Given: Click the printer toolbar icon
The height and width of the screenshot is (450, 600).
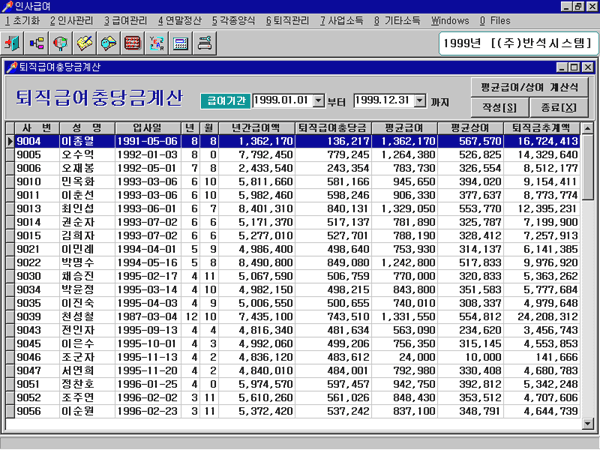Looking at the screenshot, I should (x=204, y=45).
